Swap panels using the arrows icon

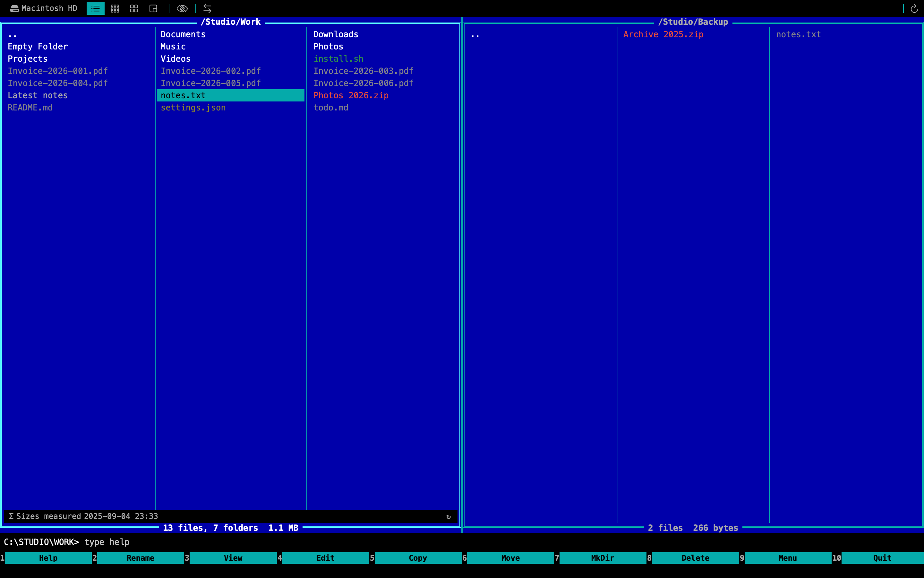(207, 8)
